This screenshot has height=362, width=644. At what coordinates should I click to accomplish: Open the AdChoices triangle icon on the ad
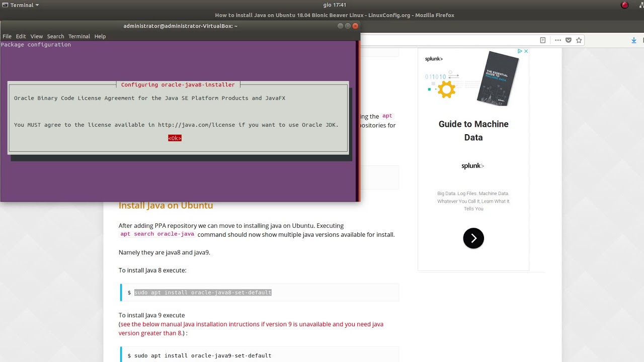(520, 51)
